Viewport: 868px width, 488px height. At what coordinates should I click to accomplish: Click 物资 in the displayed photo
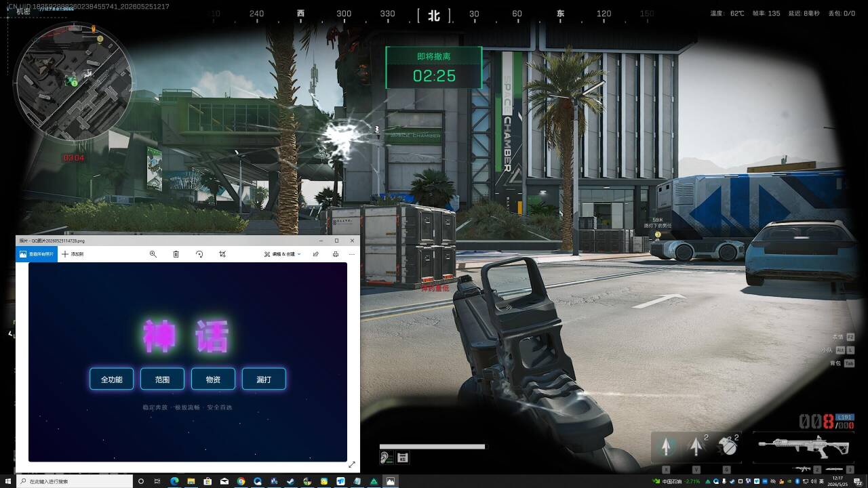214,379
